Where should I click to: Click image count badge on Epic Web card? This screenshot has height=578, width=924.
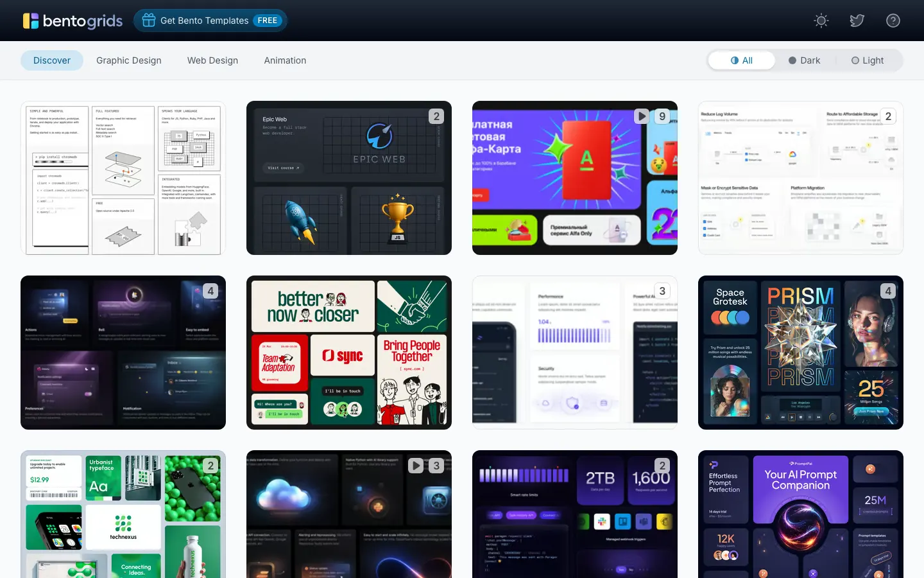436,116
